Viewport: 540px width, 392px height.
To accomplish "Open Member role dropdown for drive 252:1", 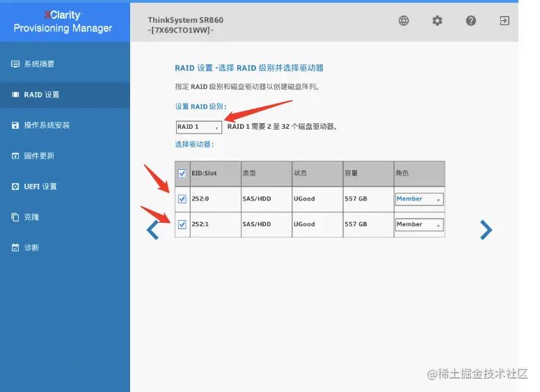I will click(419, 225).
